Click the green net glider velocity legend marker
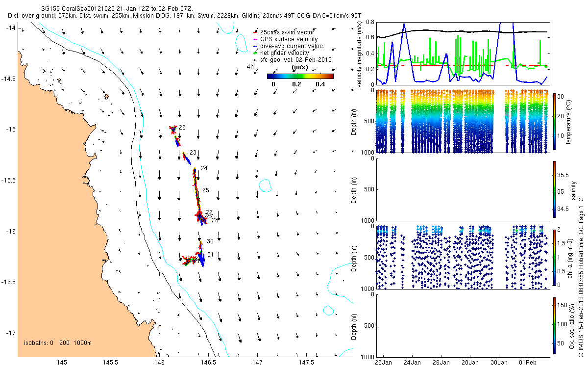 tap(256, 53)
